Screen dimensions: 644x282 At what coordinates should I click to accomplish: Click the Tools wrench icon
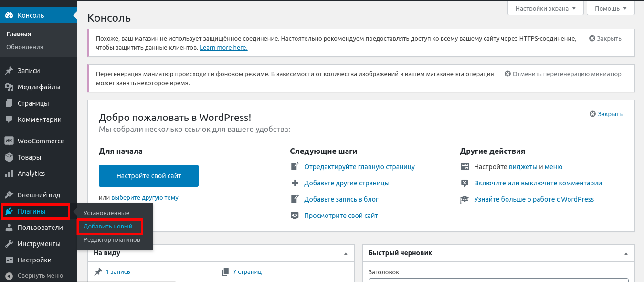(x=9, y=244)
